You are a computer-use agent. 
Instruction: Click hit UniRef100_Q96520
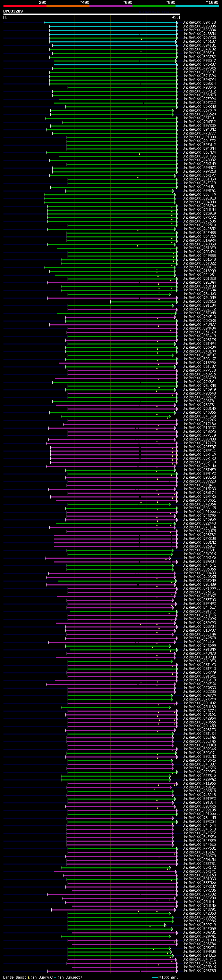tap(199, 114)
